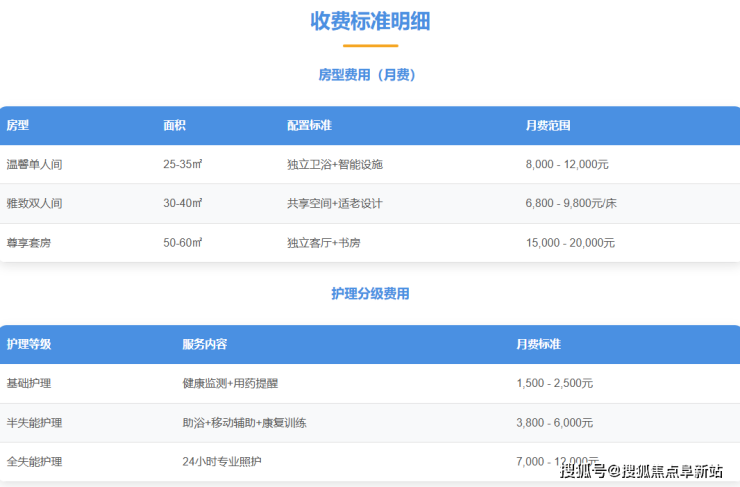The width and height of the screenshot is (740, 487).
Task: Click the 月费标准 column header
Action: [x=539, y=344]
